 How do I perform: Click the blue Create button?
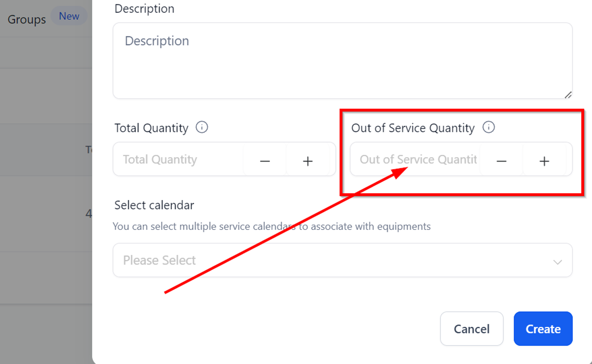pos(543,328)
